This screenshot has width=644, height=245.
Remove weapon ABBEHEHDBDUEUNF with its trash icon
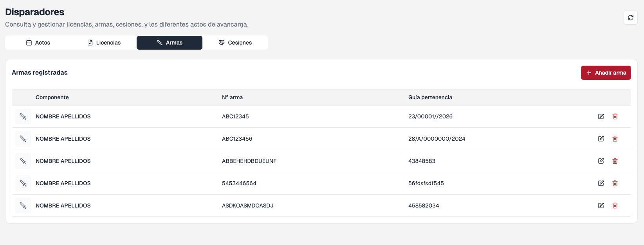click(615, 161)
